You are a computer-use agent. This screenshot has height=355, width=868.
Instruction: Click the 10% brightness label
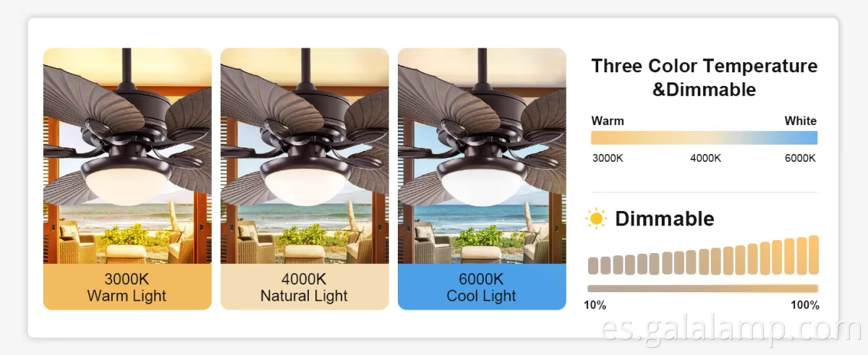coord(595,305)
